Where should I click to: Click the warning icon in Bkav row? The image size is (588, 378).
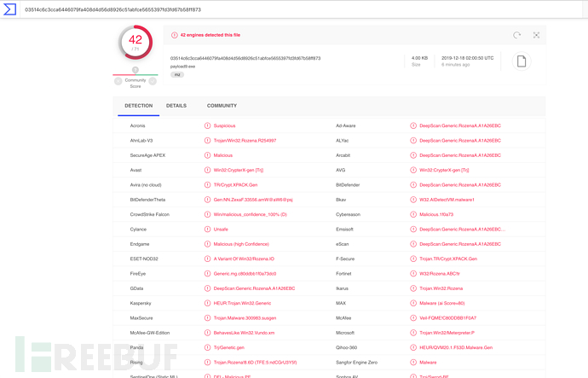[x=413, y=200]
